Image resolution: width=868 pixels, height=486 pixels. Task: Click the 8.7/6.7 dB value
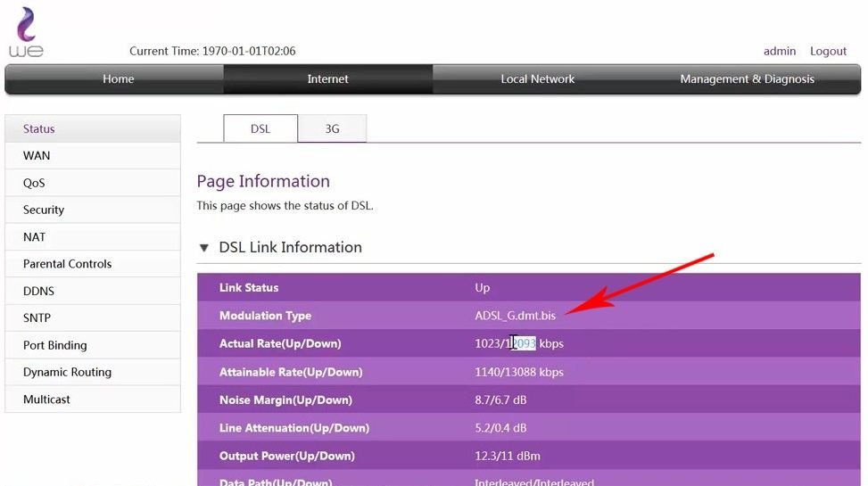pyautogui.click(x=500, y=400)
